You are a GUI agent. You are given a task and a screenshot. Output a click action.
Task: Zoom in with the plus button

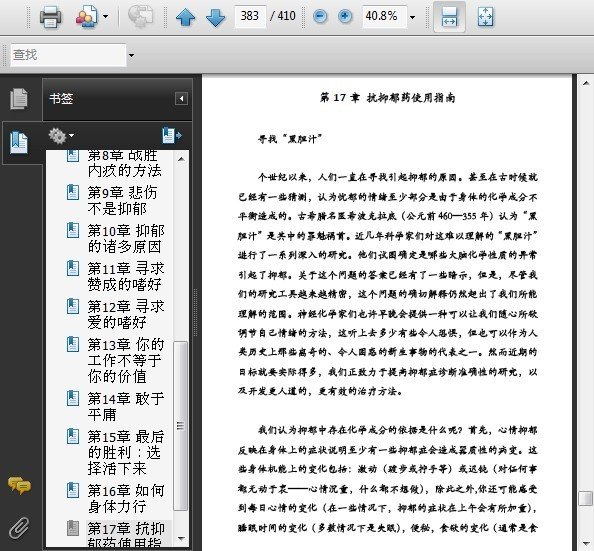click(x=345, y=16)
